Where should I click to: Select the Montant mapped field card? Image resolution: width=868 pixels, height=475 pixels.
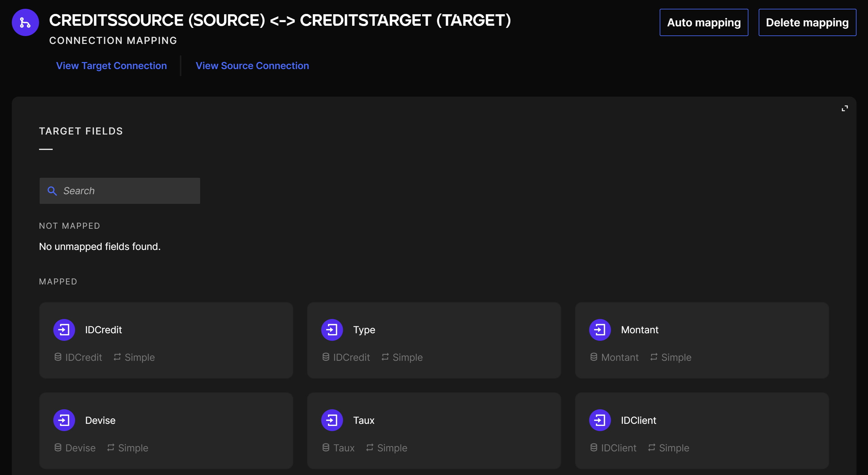tap(701, 340)
